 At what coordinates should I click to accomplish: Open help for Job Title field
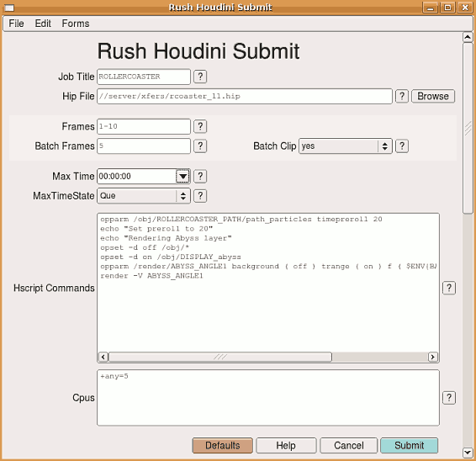click(200, 77)
